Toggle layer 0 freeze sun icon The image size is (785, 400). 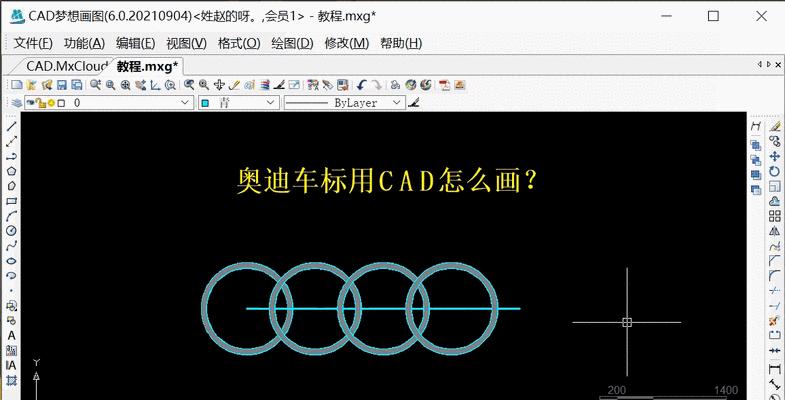click(x=51, y=103)
